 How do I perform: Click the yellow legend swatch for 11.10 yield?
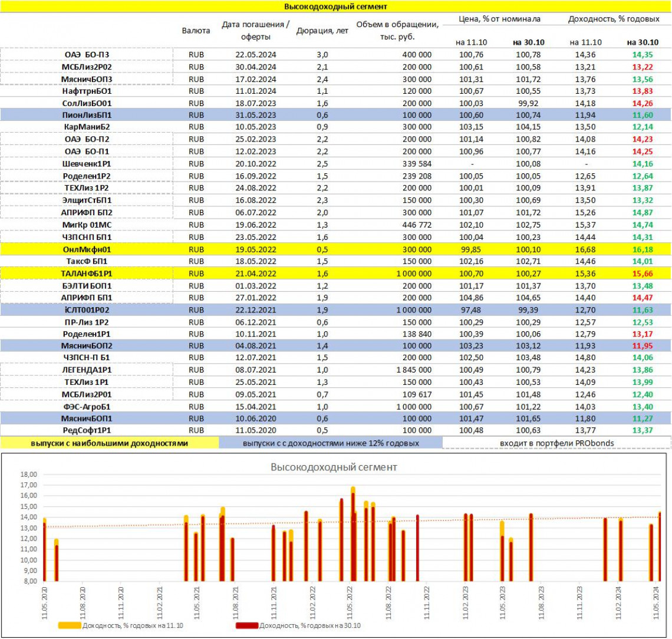click(70, 625)
